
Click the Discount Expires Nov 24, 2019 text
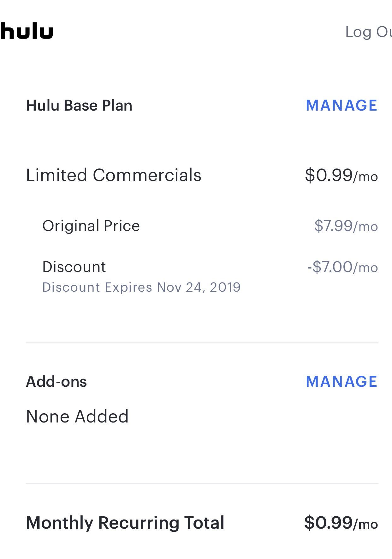(141, 287)
